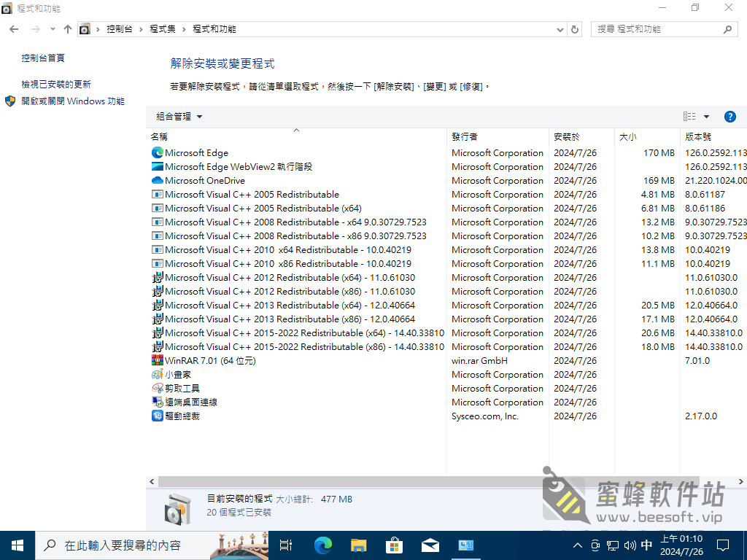Go back using the back arrow

click(x=14, y=29)
